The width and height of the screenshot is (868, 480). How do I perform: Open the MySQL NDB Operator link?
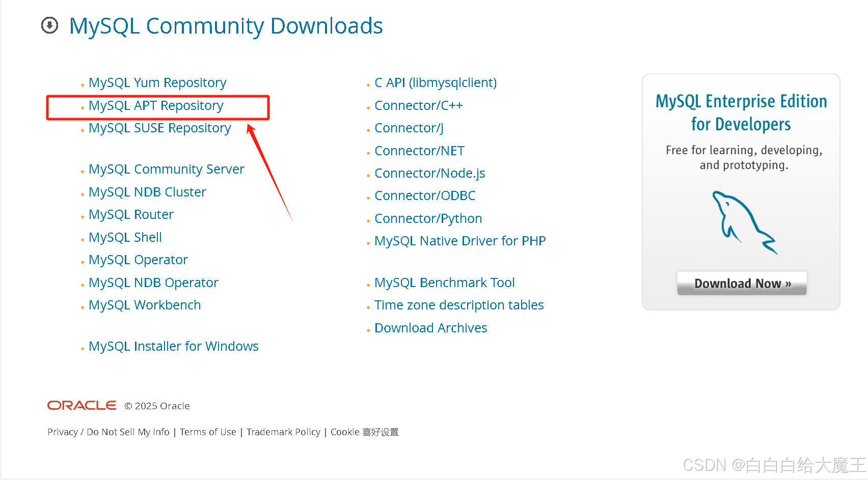coord(153,283)
